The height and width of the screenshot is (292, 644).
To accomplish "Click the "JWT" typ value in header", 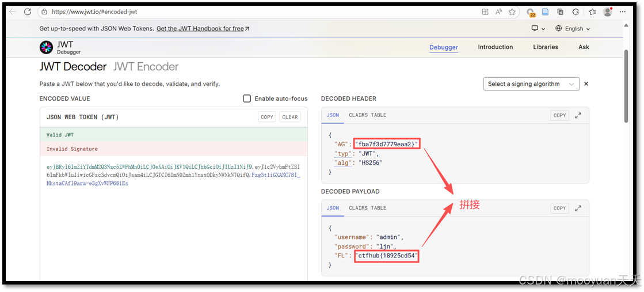I will 368,153.
